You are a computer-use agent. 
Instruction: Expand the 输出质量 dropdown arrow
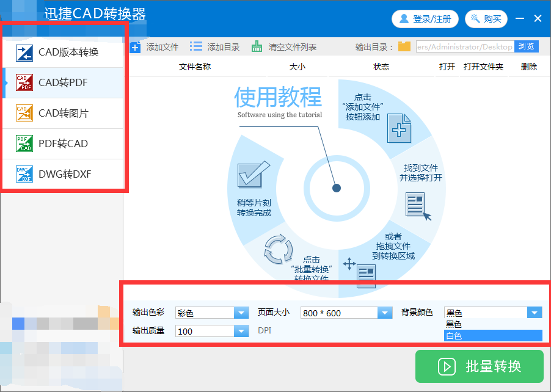pyautogui.click(x=241, y=331)
